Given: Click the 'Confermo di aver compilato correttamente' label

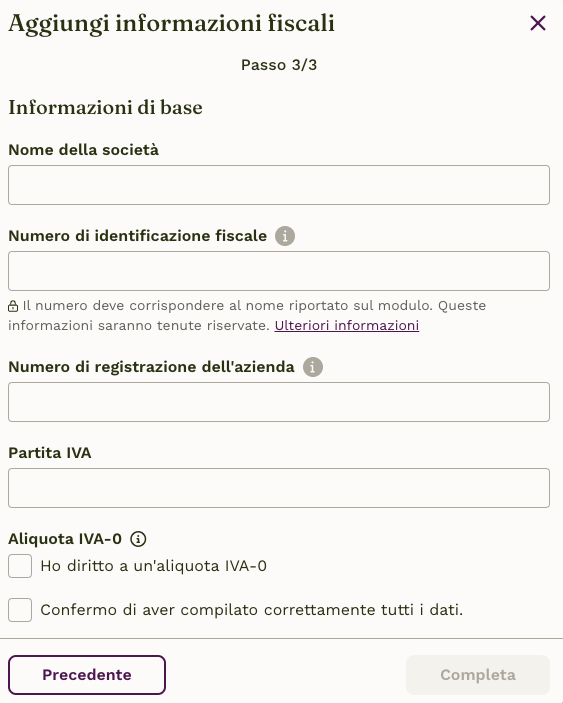Looking at the screenshot, I should [x=251, y=610].
